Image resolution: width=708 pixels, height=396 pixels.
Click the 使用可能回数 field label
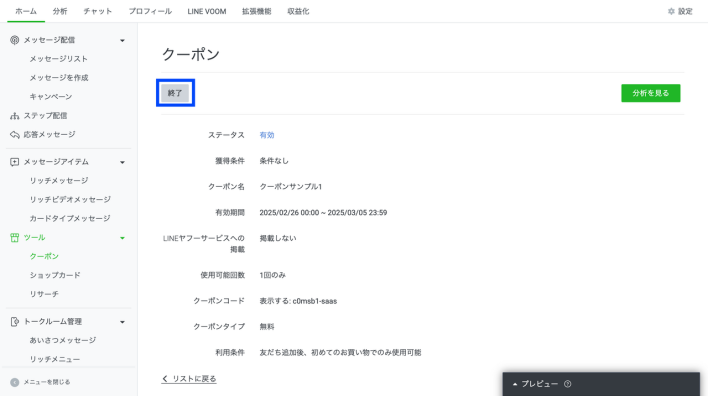tap(223, 275)
